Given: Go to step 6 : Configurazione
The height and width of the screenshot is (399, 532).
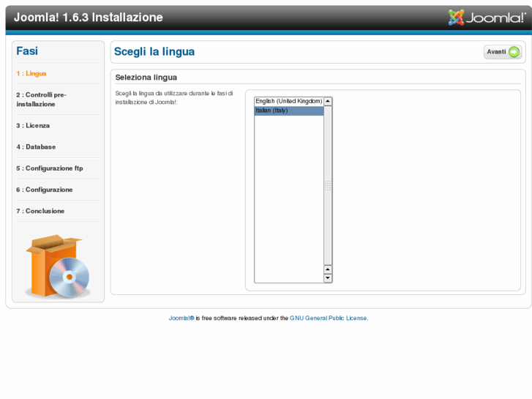Looking at the screenshot, I should 45,190.
